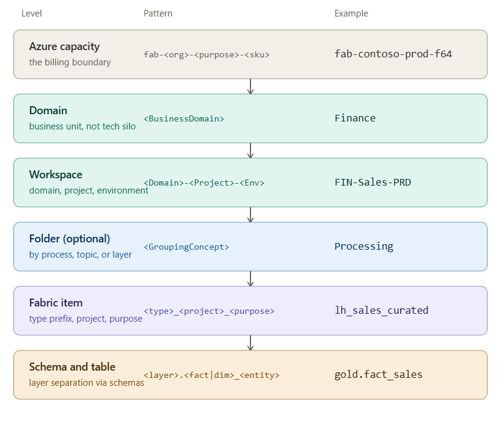Click the FIN-Sales-PRD example
This screenshot has width=504, height=431.
click(x=373, y=182)
